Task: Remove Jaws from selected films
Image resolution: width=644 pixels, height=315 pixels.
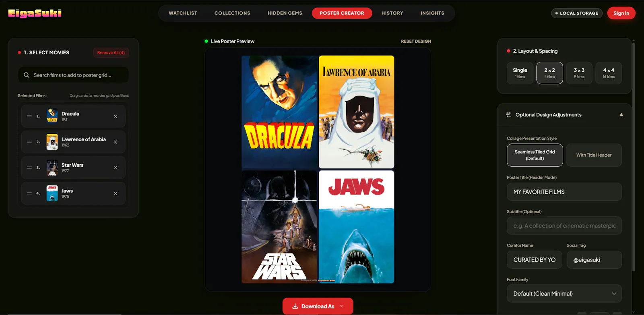Action: click(116, 194)
